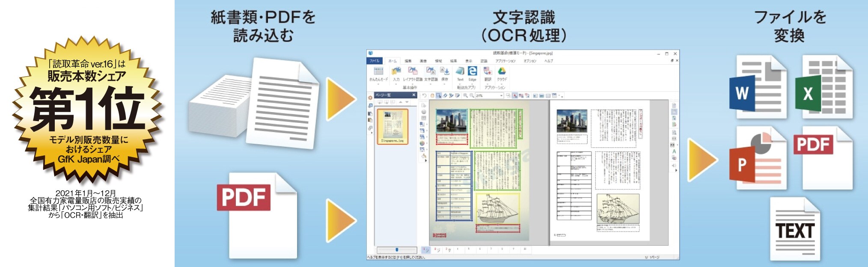Switch to the 結果 ribbon tab
Viewport: 868px width, 267px height.
click(x=454, y=61)
